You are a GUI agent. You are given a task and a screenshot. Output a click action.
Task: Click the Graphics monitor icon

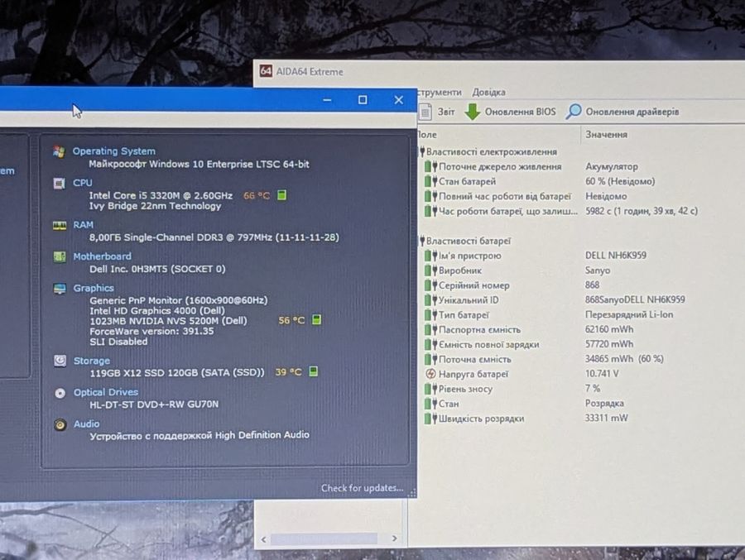pos(60,289)
